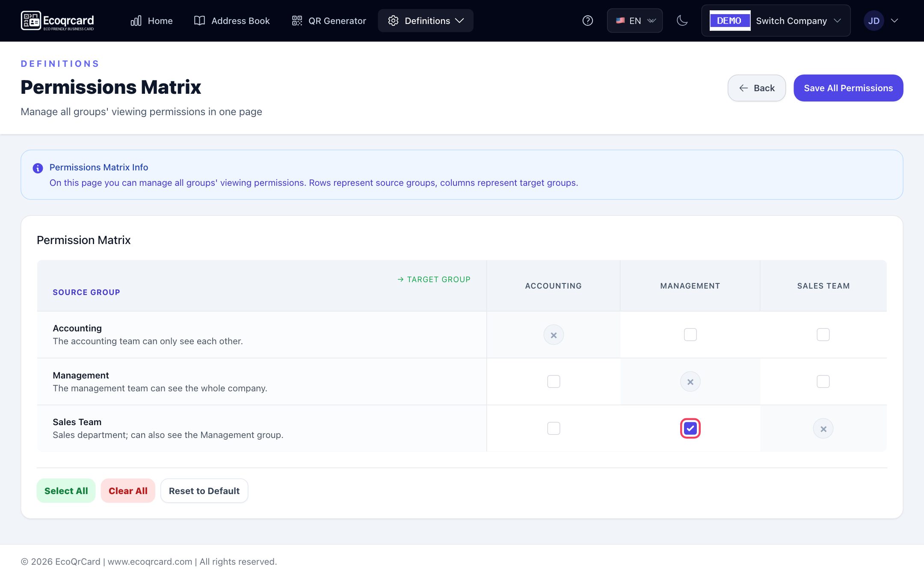Click the Home bar chart icon
This screenshot has height=578, width=924.
click(136, 21)
